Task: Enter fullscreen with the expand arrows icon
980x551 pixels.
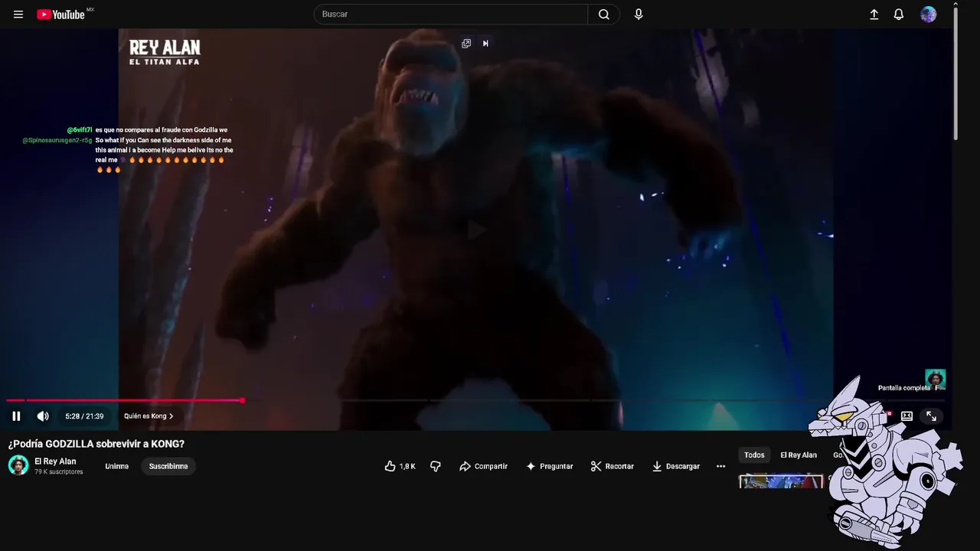Action: click(931, 416)
